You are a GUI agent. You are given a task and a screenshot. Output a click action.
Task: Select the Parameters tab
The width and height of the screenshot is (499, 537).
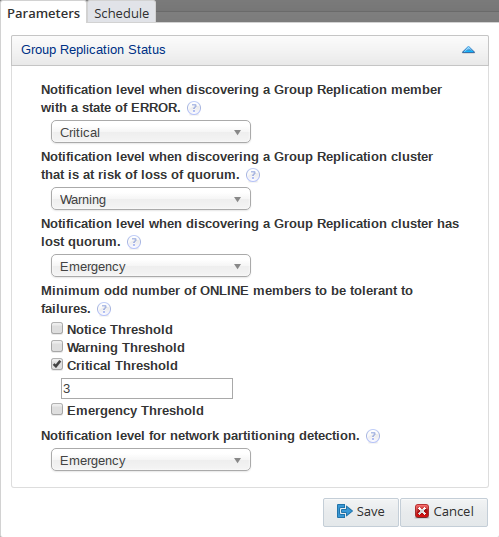pos(43,13)
